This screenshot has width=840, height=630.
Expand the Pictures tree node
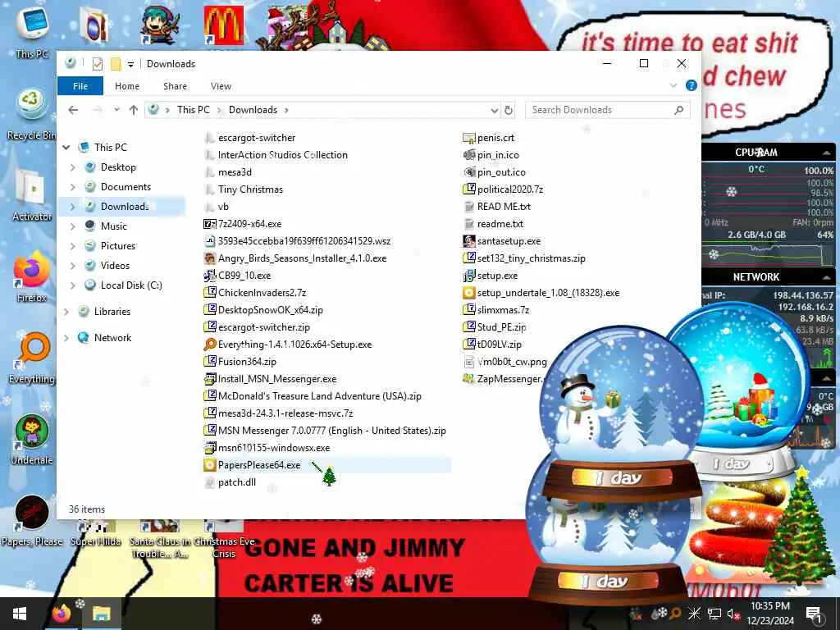pos(73,246)
